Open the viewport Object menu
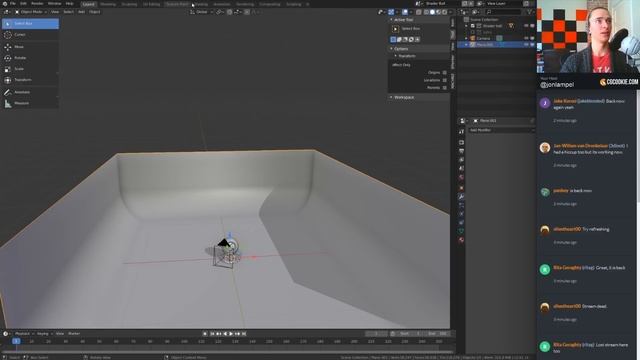The width and height of the screenshot is (640, 360). (95, 12)
